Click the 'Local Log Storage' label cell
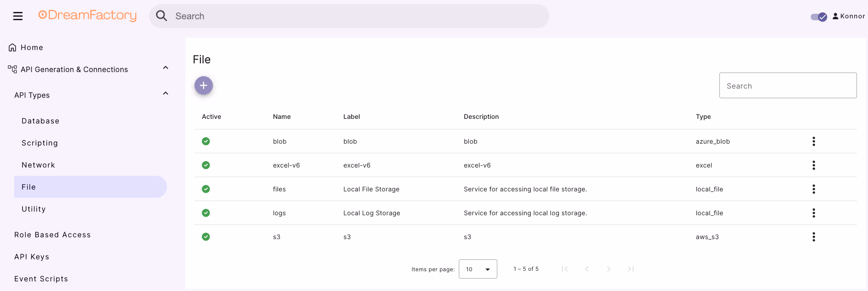This screenshot has width=868, height=291. tap(372, 213)
